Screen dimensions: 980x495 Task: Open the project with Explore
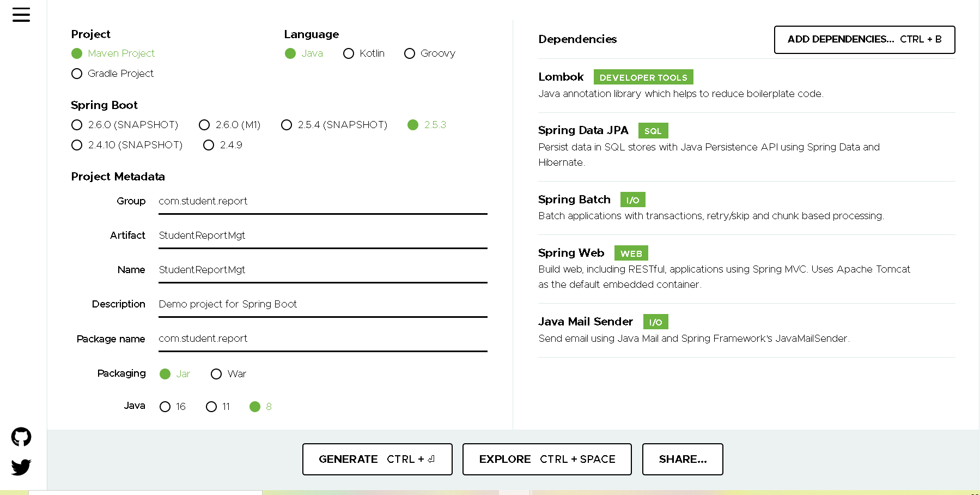(546, 459)
